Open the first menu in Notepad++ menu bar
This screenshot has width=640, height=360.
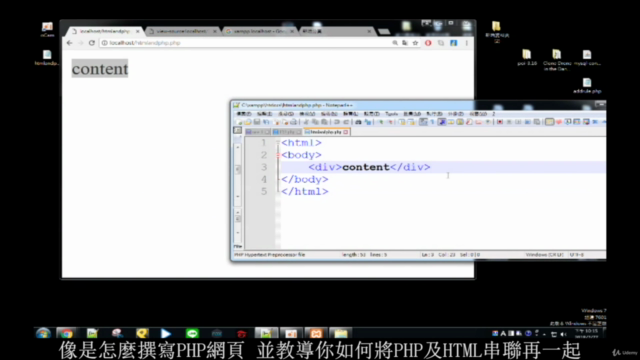(x=244, y=114)
